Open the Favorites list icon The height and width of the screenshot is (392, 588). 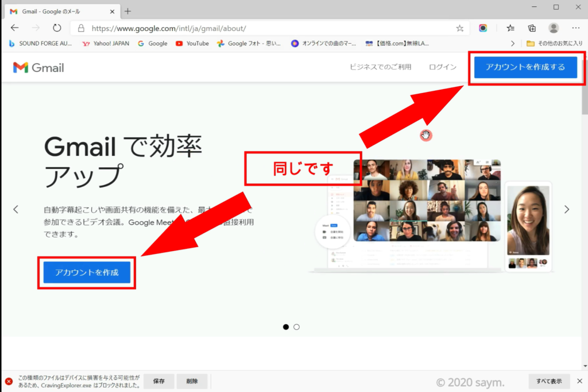pyautogui.click(x=510, y=28)
